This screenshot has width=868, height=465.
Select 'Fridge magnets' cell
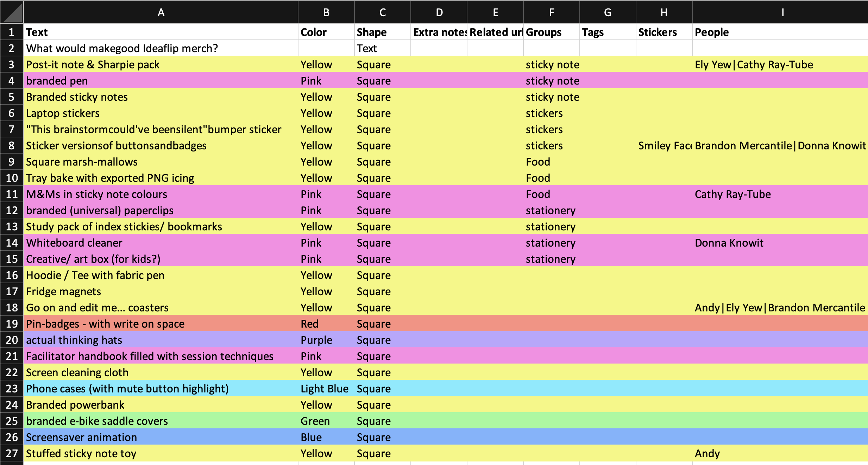click(161, 291)
